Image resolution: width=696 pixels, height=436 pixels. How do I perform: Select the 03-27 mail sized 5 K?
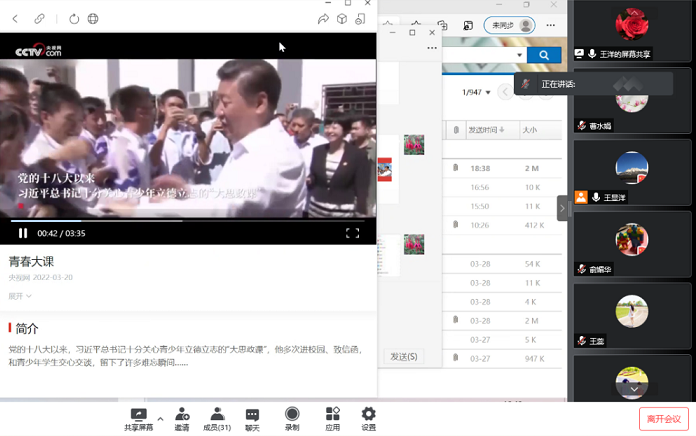[502, 340]
